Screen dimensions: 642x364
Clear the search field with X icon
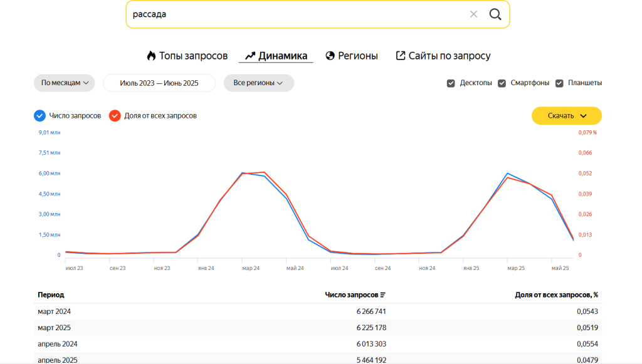tap(473, 14)
